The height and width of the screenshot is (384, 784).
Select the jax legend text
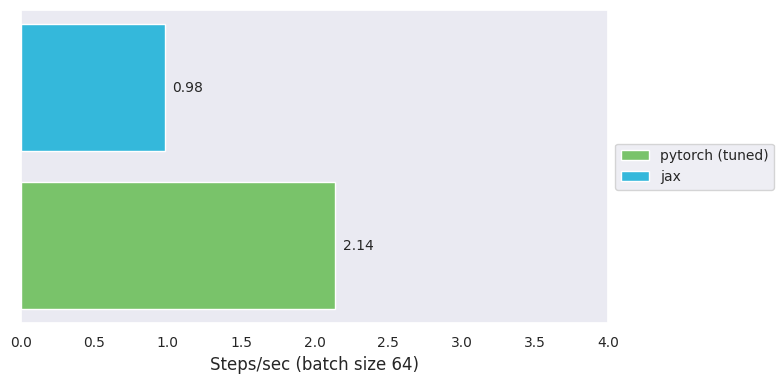tap(670, 177)
